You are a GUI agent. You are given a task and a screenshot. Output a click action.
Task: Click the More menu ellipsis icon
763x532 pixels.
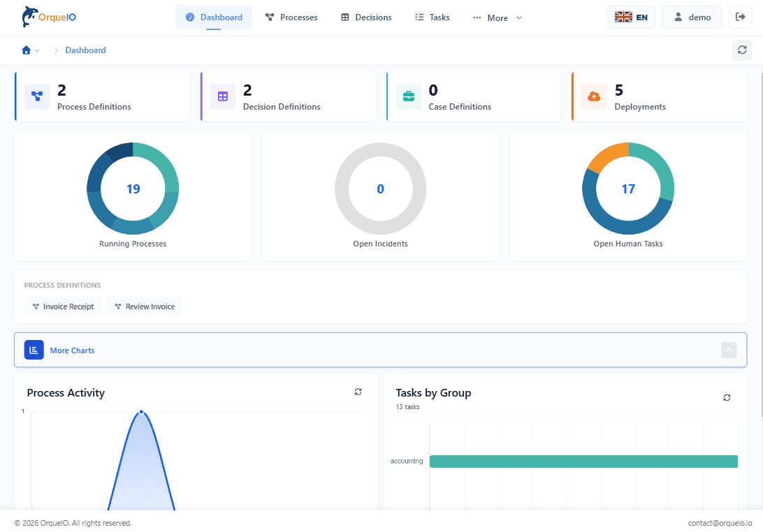477,17
